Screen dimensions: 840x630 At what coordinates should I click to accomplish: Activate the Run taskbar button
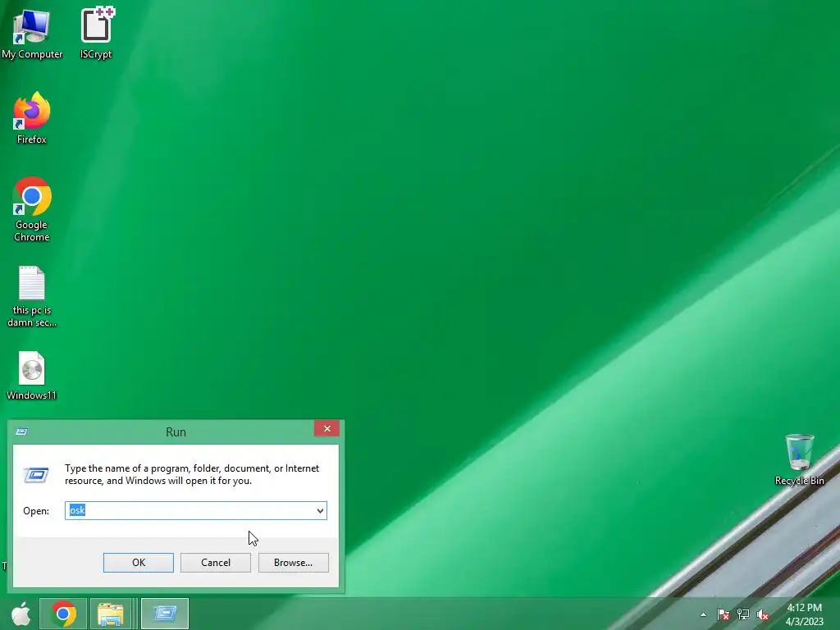tap(164, 614)
